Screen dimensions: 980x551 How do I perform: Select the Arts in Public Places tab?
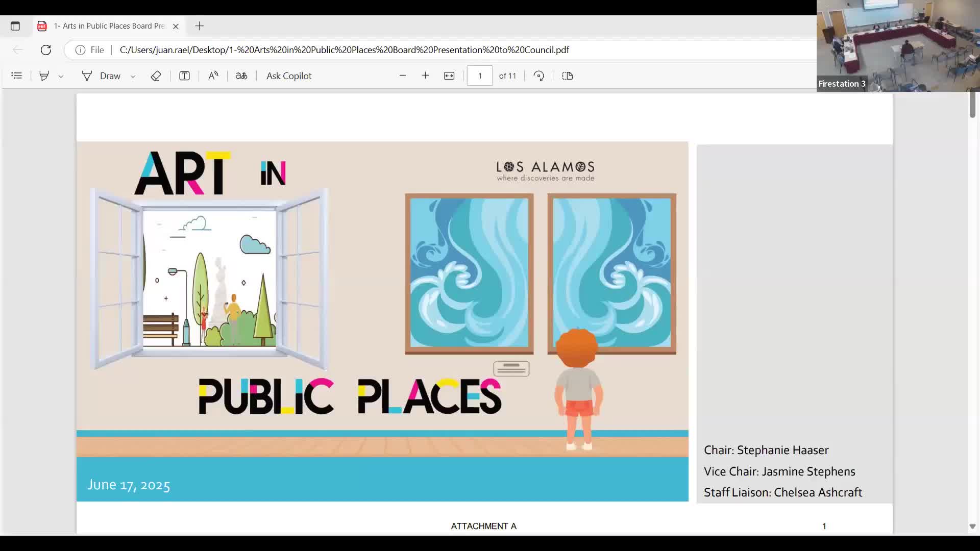click(x=109, y=26)
